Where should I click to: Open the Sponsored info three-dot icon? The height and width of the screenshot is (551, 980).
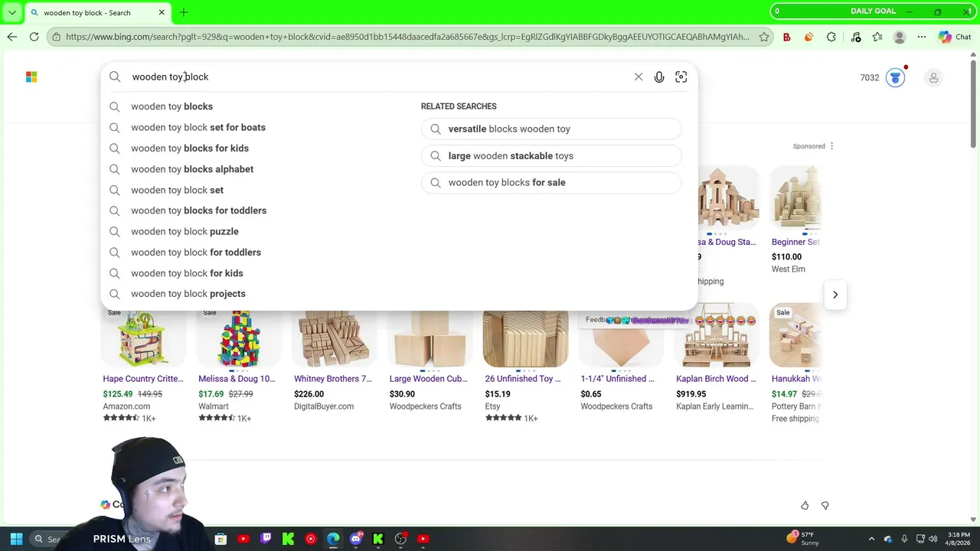pos(832,146)
